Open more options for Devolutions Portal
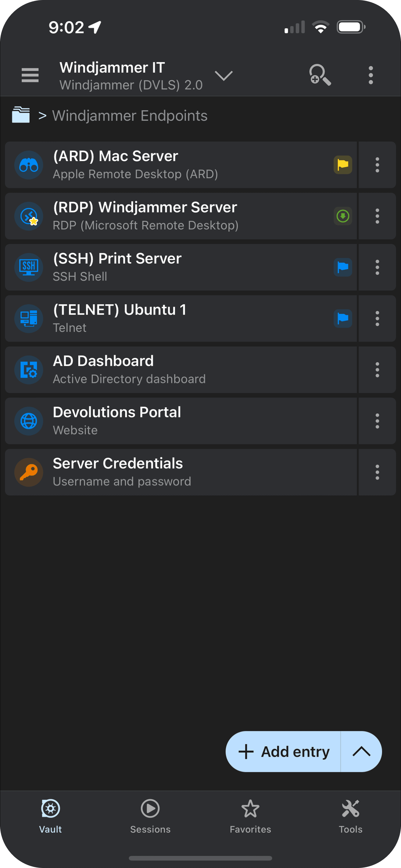 click(x=377, y=421)
